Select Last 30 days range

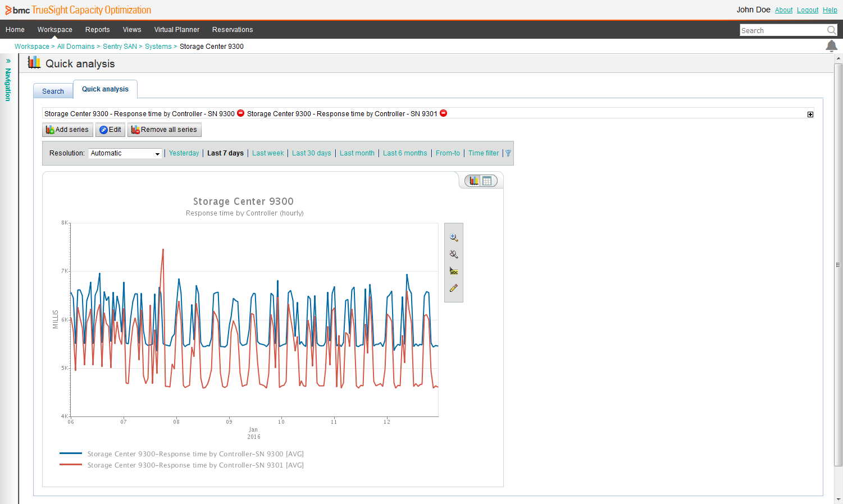(x=311, y=153)
